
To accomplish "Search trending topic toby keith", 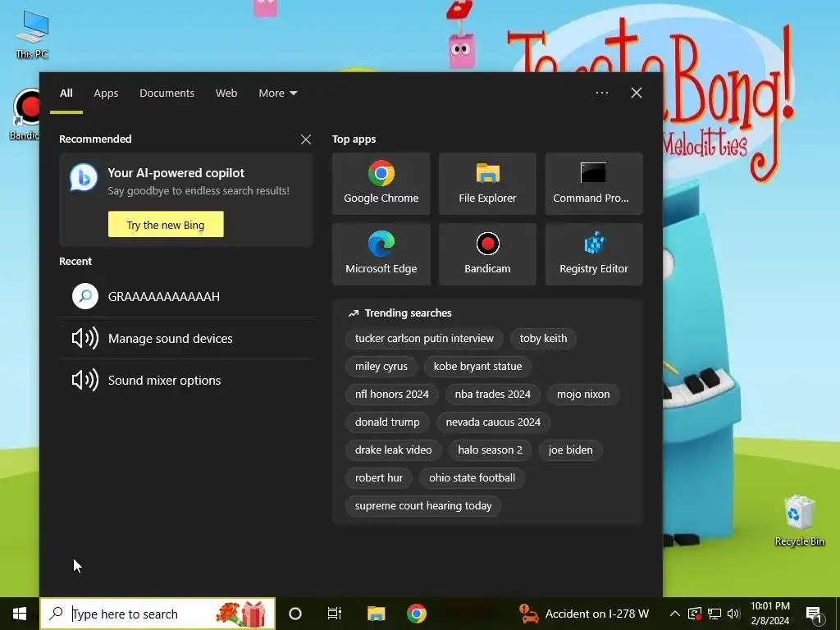I will pyautogui.click(x=543, y=339).
